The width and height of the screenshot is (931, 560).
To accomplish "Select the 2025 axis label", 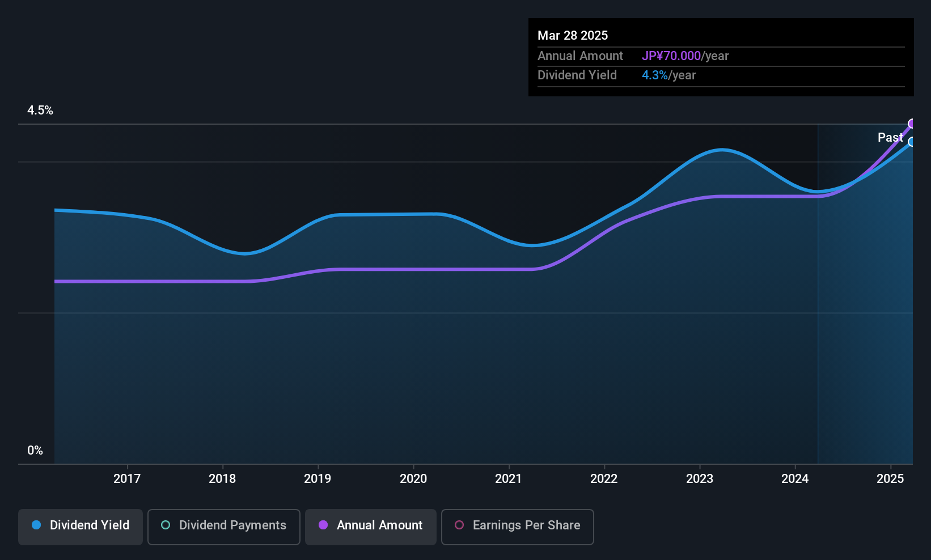I will (890, 478).
